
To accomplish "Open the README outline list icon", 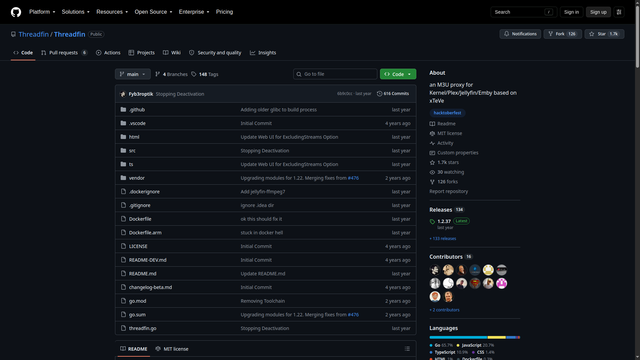I will click(407, 349).
